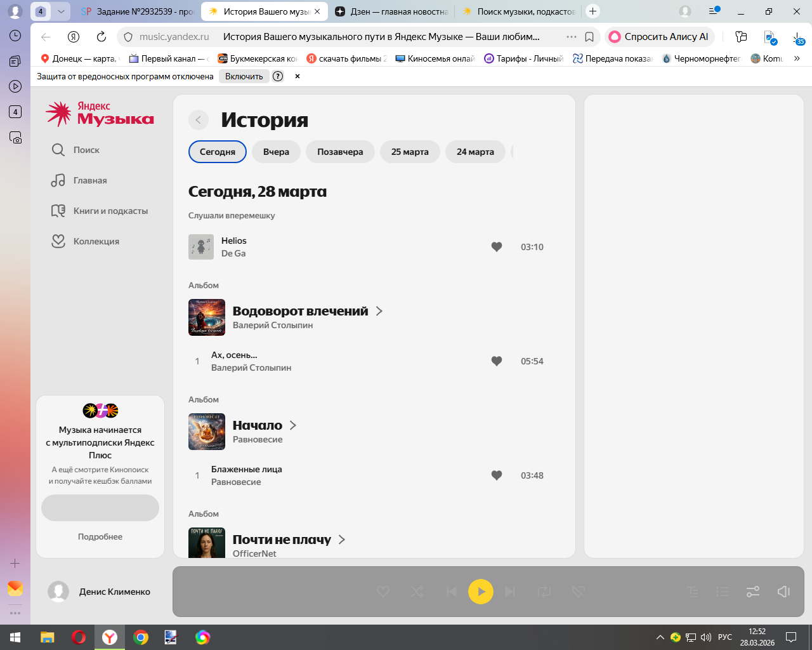Open the tab group dropdown arrow
812x650 pixels.
tap(61, 11)
